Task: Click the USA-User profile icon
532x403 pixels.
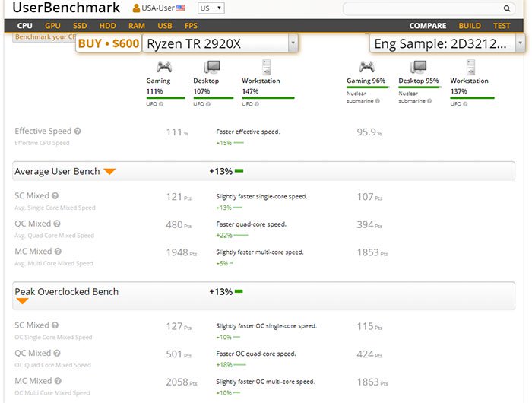Action: pyautogui.click(x=136, y=8)
